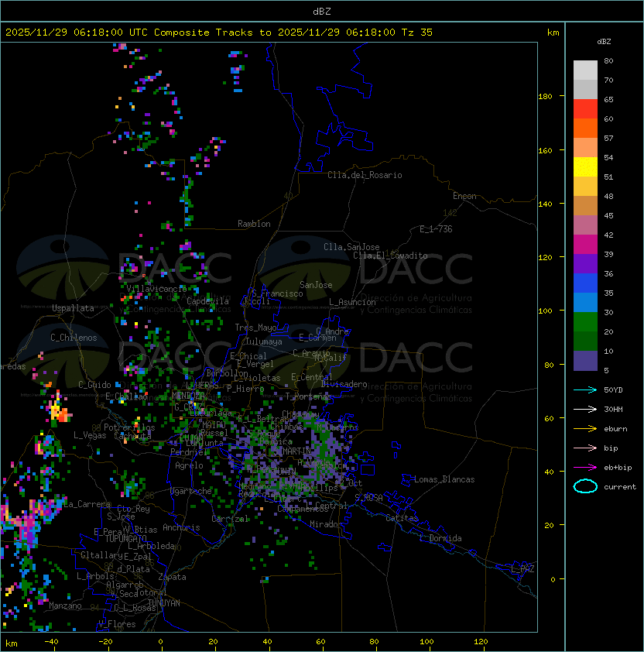Click the Capdevila map label
This screenshot has height=652, width=644.
208,301
